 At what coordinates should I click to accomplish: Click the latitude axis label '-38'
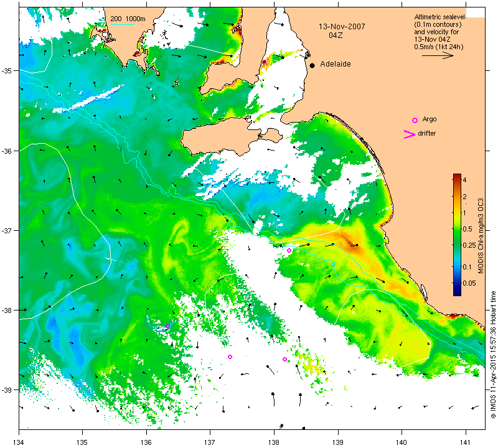(7, 310)
